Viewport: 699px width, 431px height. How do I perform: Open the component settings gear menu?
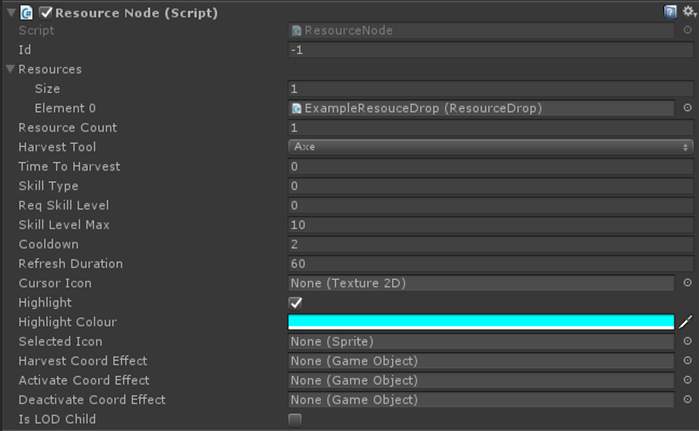click(x=687, y=11)
